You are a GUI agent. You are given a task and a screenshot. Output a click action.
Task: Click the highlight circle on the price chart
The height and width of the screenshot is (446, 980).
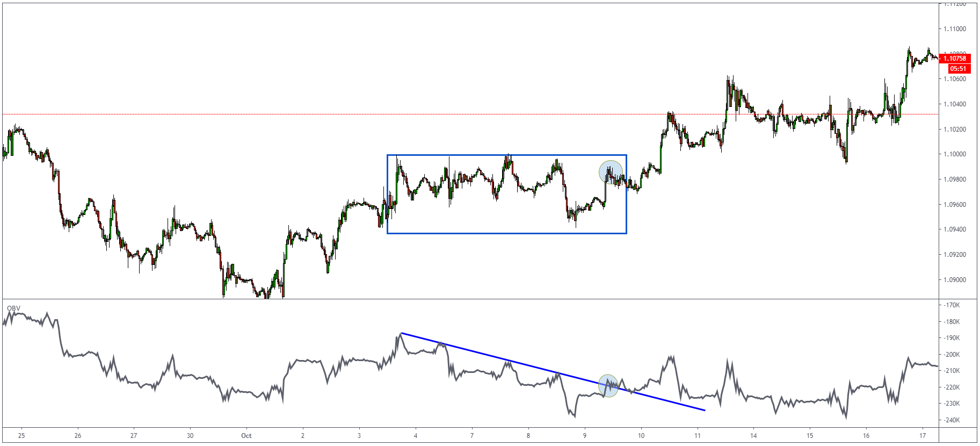pyautogui.click(x=611, y=172)
